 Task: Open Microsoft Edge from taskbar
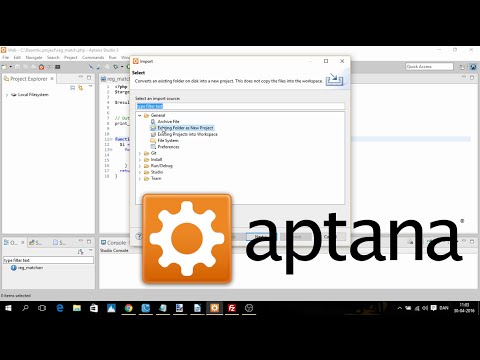(60, 308)
